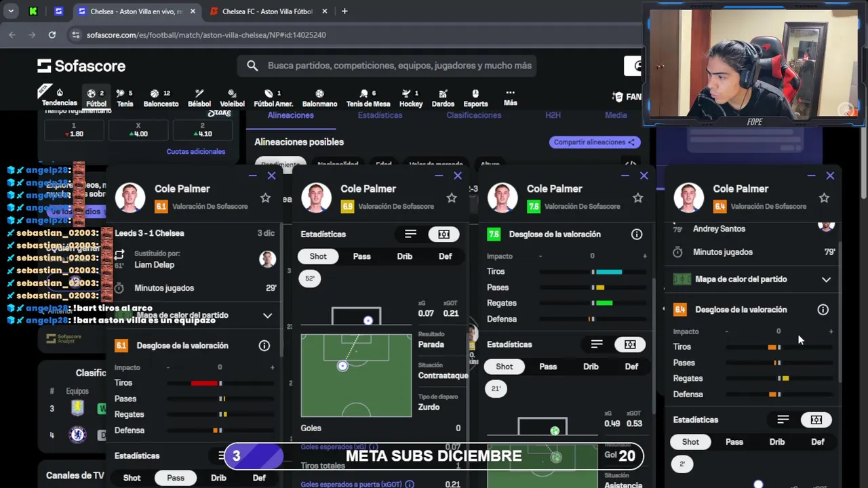The image size is (868, 488).
Task: Select away win odds 4.10
Action: [x=202, y=130]
